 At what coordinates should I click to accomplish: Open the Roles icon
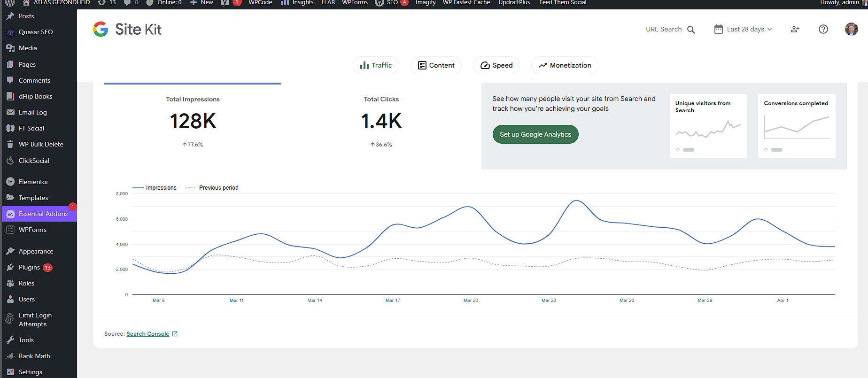tap(10, 283)
